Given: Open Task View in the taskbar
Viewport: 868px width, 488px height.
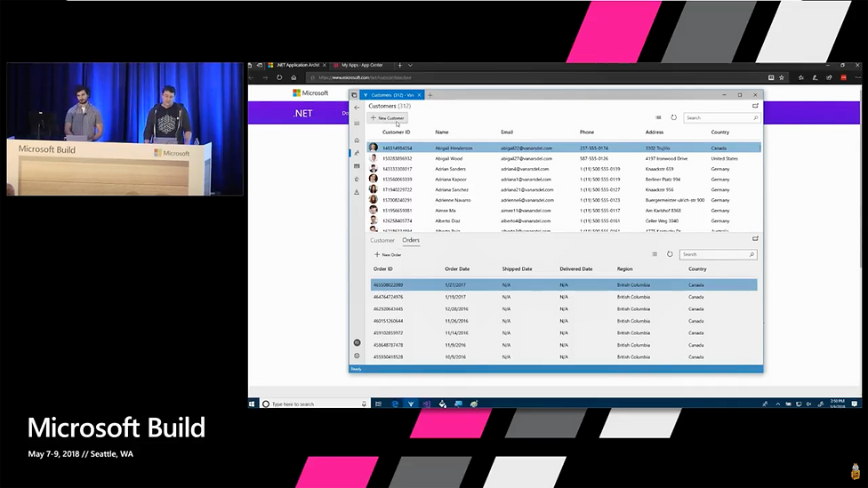Looking at the screenshot, I should [x=379, y=404].
